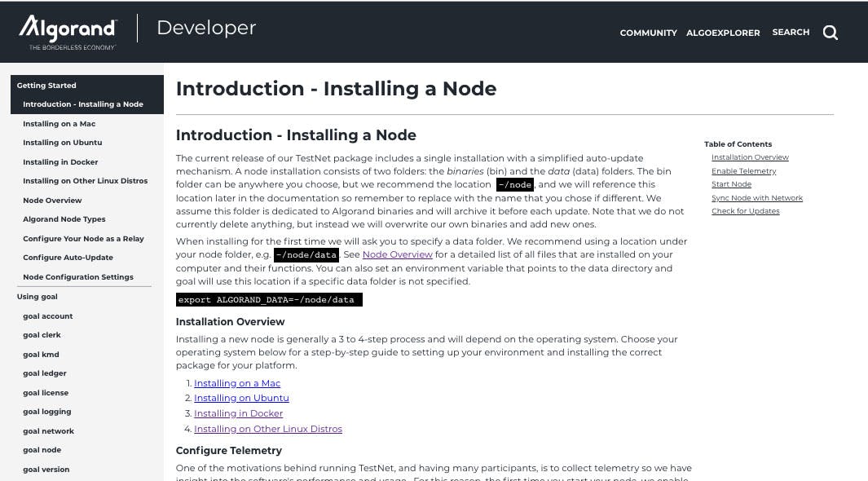Screen dimensions: 868x481
Task: Open 'Configure Your Node as a Relay'
Action: 83,238
